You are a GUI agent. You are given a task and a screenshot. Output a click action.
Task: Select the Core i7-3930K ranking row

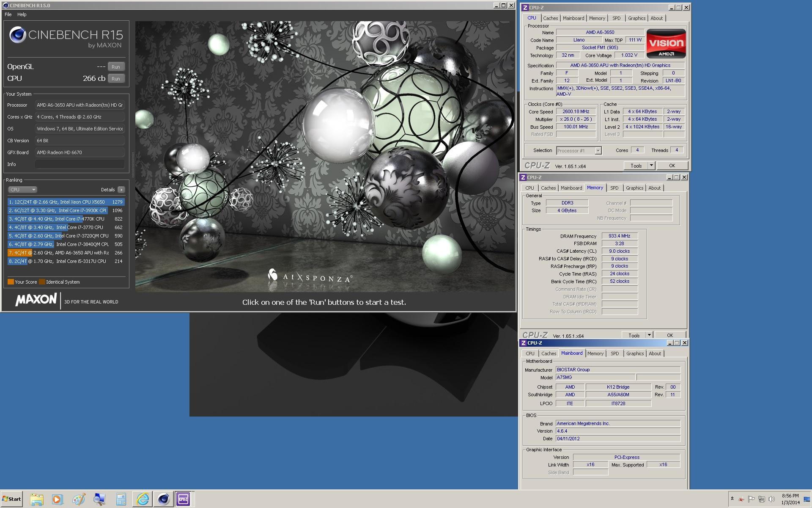66,210
